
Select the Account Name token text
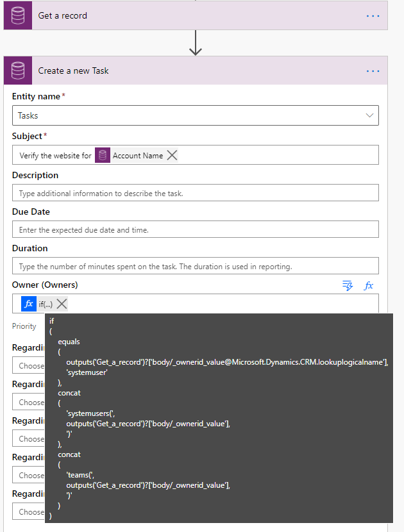(x=137, y=156)
